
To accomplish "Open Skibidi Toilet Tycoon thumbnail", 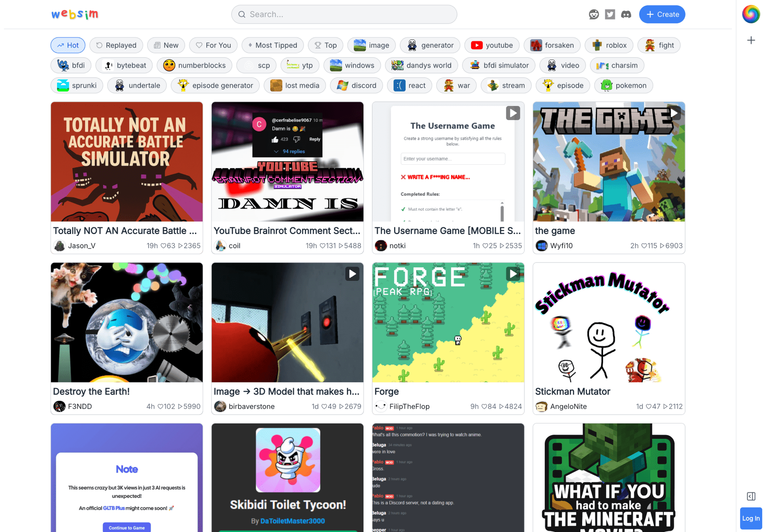I will (x=288, y=478).
